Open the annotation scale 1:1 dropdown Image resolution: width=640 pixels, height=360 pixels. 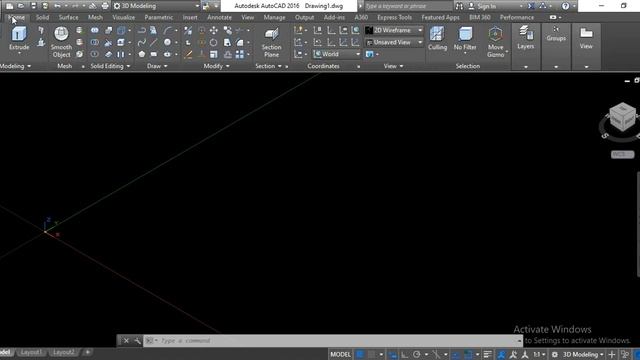point(539,354)
